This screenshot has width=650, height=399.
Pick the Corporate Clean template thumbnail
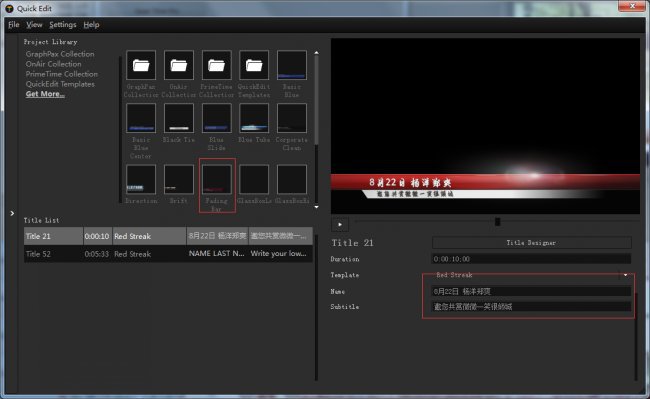pyautogui.click(x=292, y=118)
